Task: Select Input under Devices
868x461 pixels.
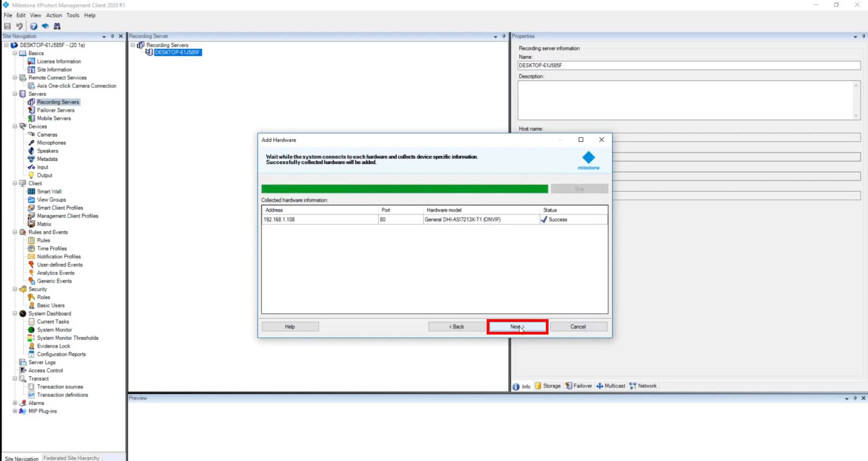Action: click(x=42, y=167)
